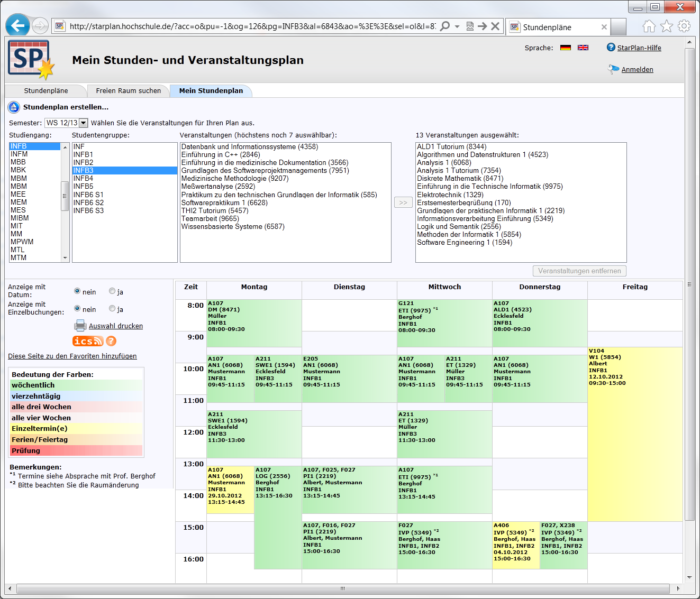The height and width of the screenshot is (599, 700).
Task: Select 'Teamarbeit (9665)' event
Action: click(286, 218)
